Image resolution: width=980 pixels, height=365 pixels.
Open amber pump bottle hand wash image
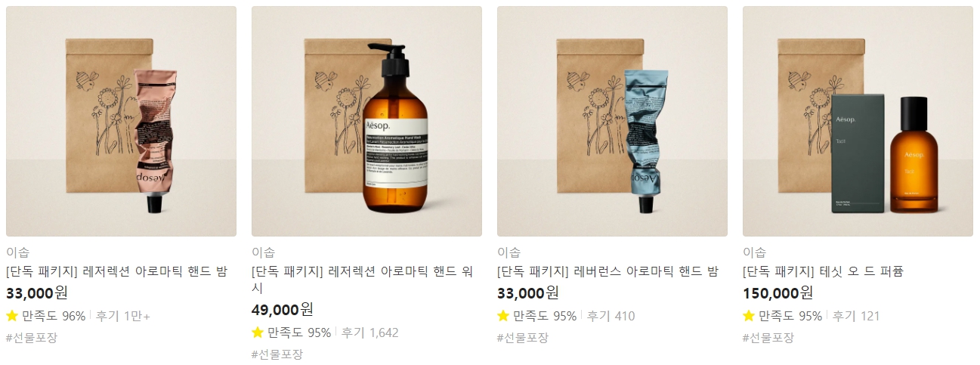(x=366, y=122)
